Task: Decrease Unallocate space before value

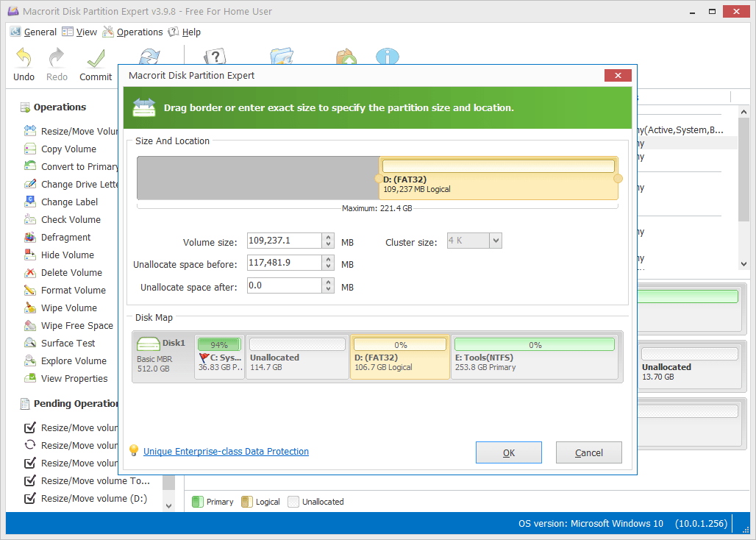Action: click(x=328, y=266)
